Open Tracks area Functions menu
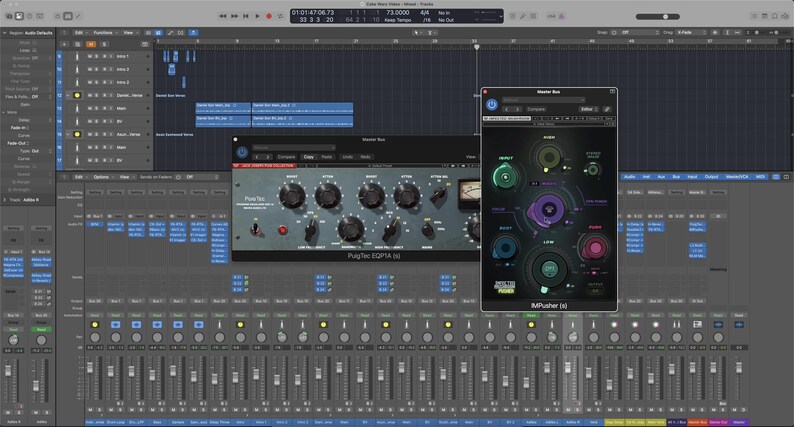The height and width of the screenshot is (427, 794). point(104,32)
